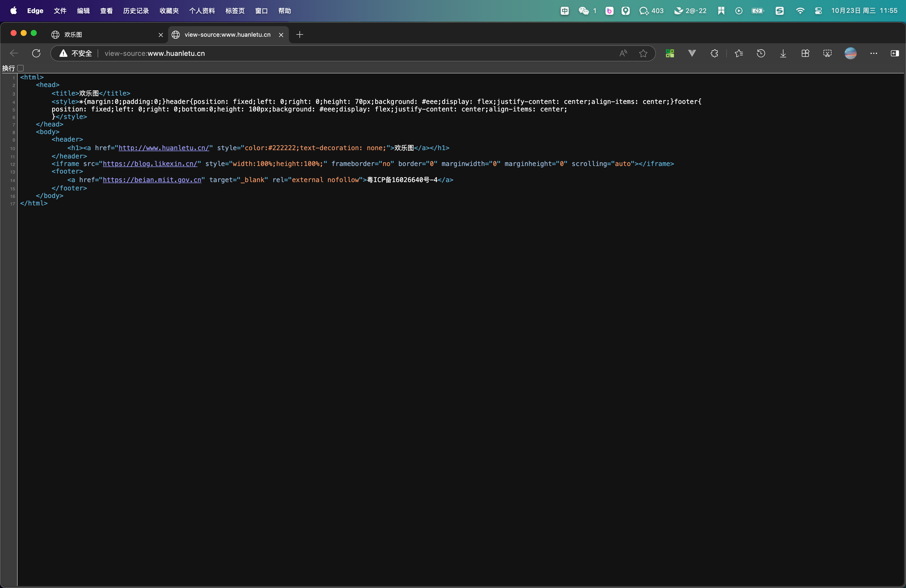Viewport: 906px width, 588px height.
Task: Close the 欢乐图 tab
Action: (x=161, y=35)
